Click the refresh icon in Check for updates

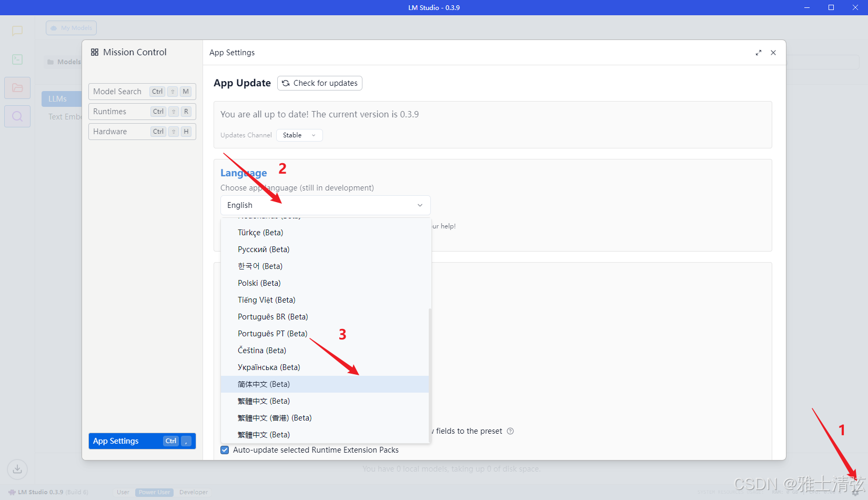[286, 83]
